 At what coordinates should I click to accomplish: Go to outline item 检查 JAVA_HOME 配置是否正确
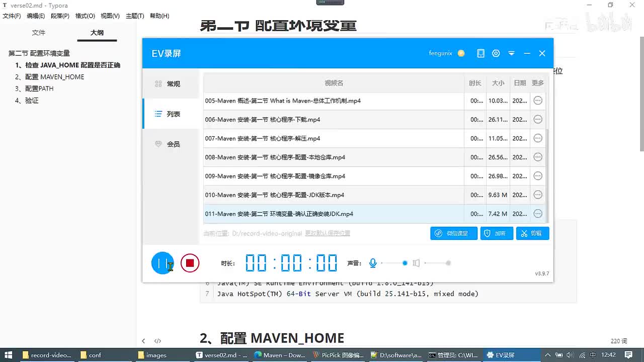68,65
